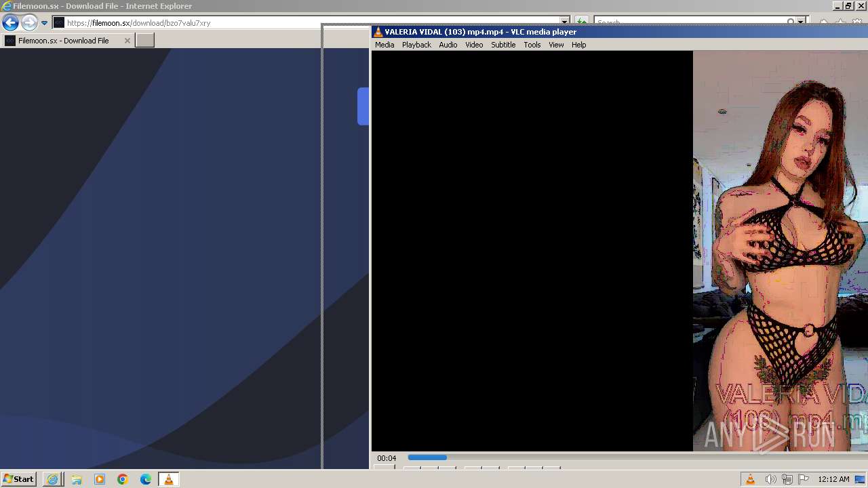Launch Windows Media Player from taskbar
The height and width of the screenshot is (488, 868).
pos(100,479)
